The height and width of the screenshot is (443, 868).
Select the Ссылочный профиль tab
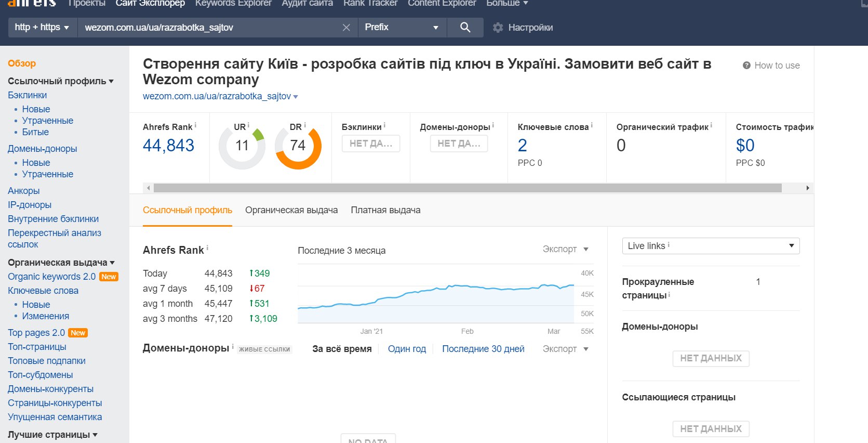(x=188, y=210)
